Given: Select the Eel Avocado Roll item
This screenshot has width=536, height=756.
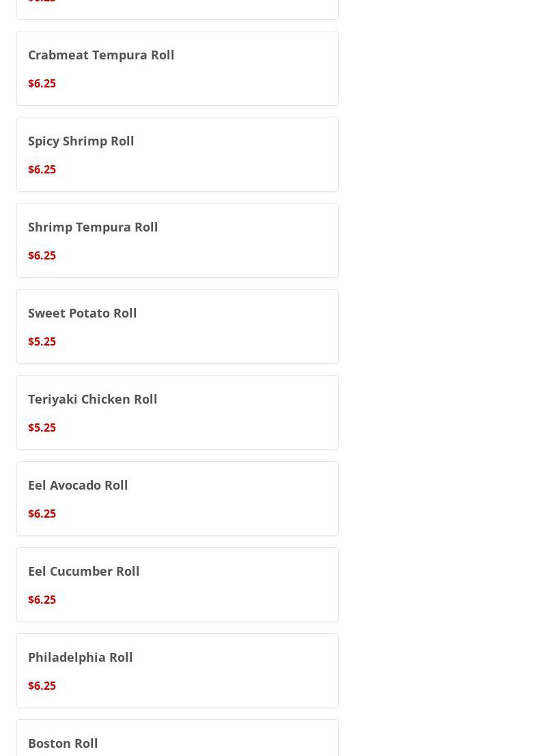Looking at the screenshot, I should point(178,499).
